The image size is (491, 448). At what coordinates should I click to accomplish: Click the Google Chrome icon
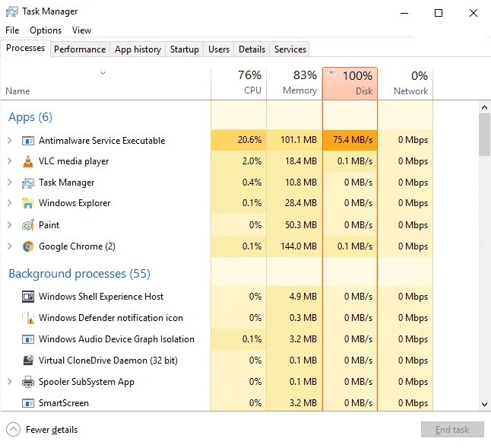coord(28,246)
